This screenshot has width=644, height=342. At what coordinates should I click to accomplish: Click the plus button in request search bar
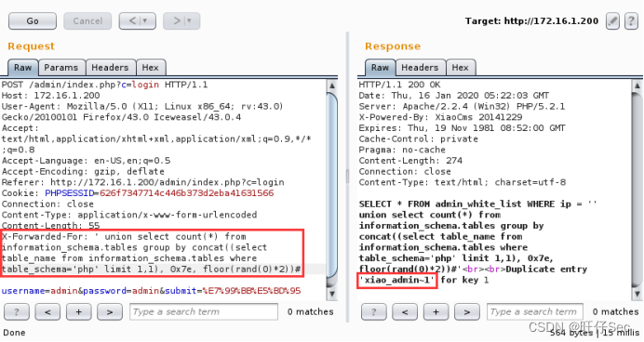78,312
